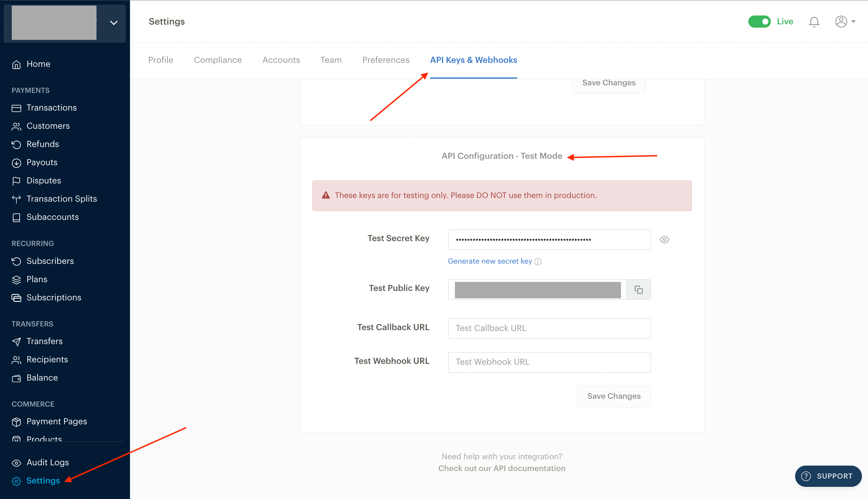The image size is (868, 499).
Task: Toggle the Test Secret Key visibility eye icon
Action: pyautogui.click(x=664, y=240)
